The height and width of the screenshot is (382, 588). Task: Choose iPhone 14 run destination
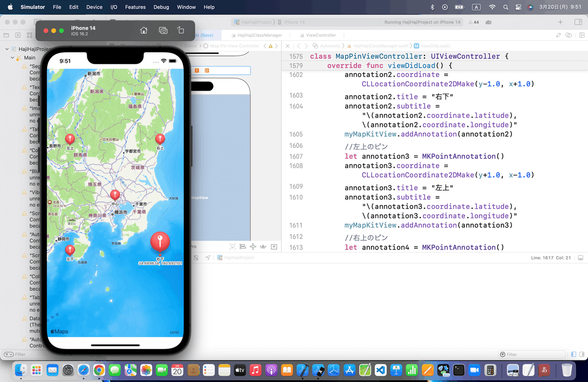tap(291, 22)
